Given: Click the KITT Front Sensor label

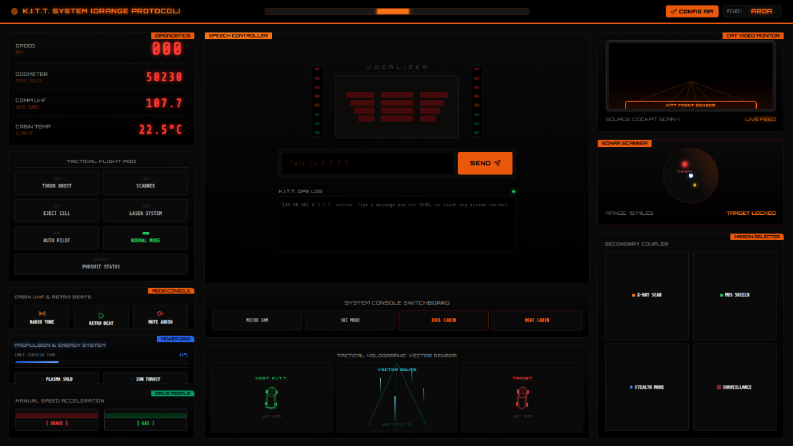Looking at the screenshot, I should pyautogui.click(x=690, y=105).
